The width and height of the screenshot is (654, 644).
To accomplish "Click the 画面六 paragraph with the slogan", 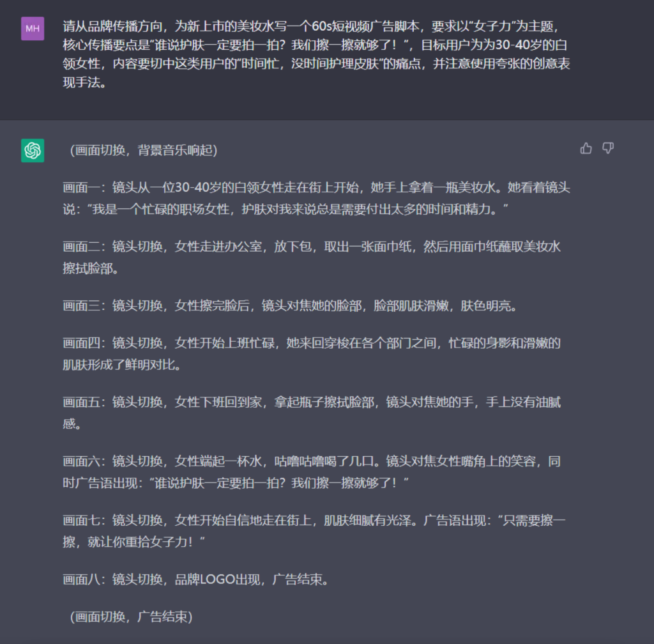I will point(312,472).
